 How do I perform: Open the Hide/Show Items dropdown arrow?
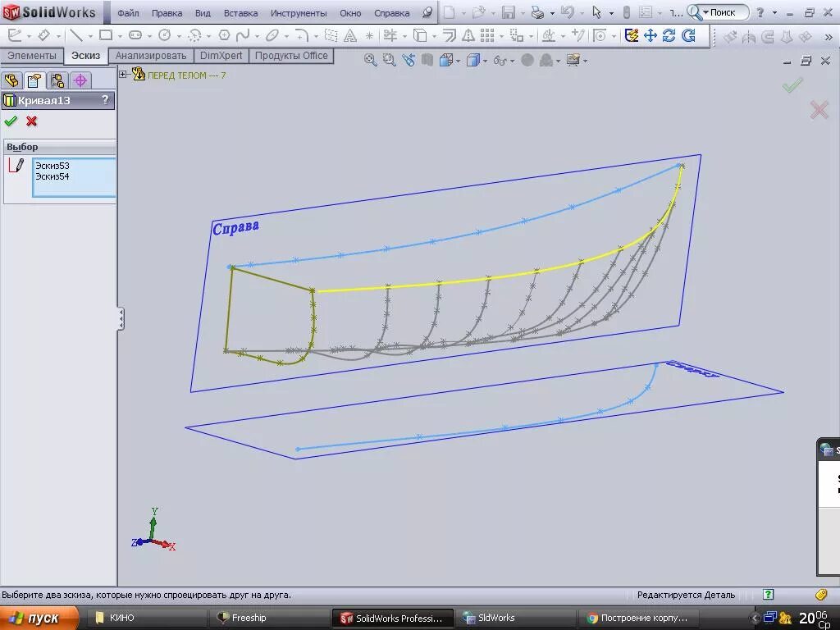[512, 61]
